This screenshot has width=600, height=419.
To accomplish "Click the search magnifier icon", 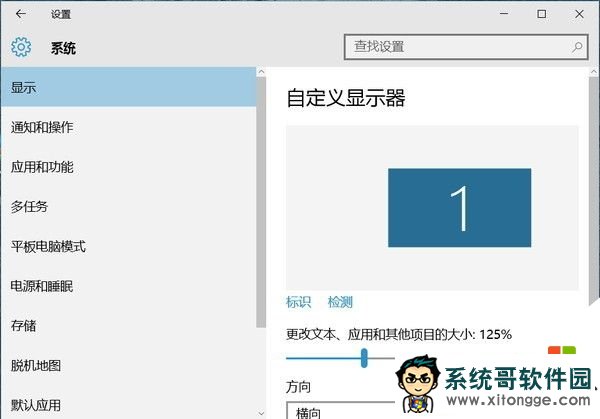I will [x=577, y=47].
